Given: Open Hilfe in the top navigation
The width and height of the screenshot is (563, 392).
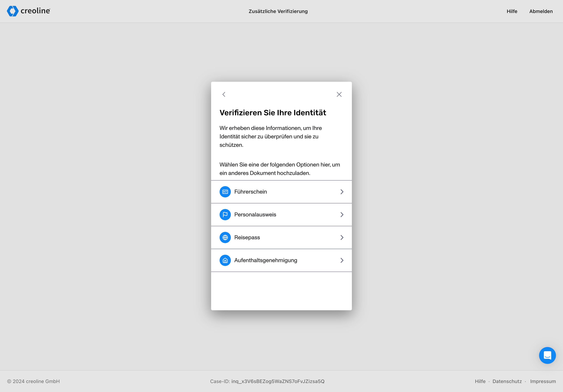Looking at the screenshot, I should (512, 11).
